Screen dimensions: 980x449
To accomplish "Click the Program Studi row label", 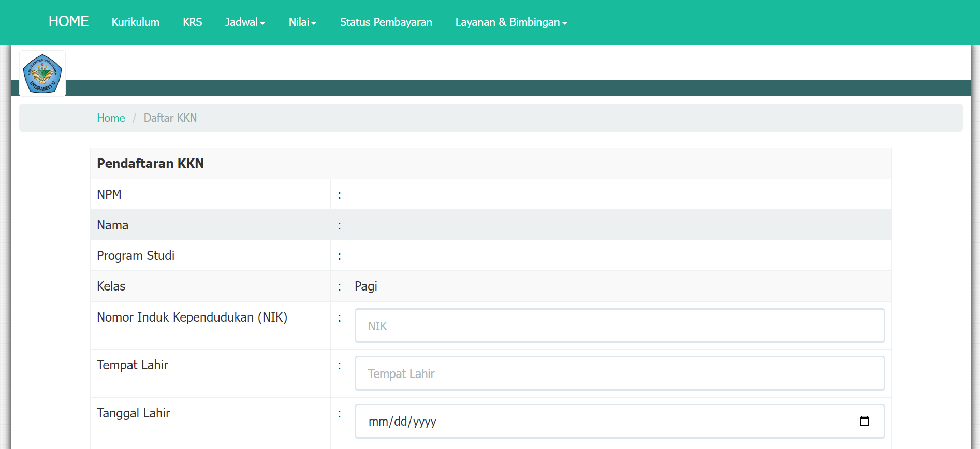I will (x=136, y=256).
